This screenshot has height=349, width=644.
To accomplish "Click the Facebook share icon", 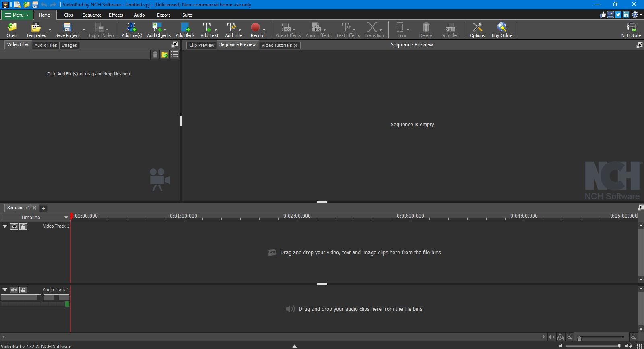I will tap(611, 15).
